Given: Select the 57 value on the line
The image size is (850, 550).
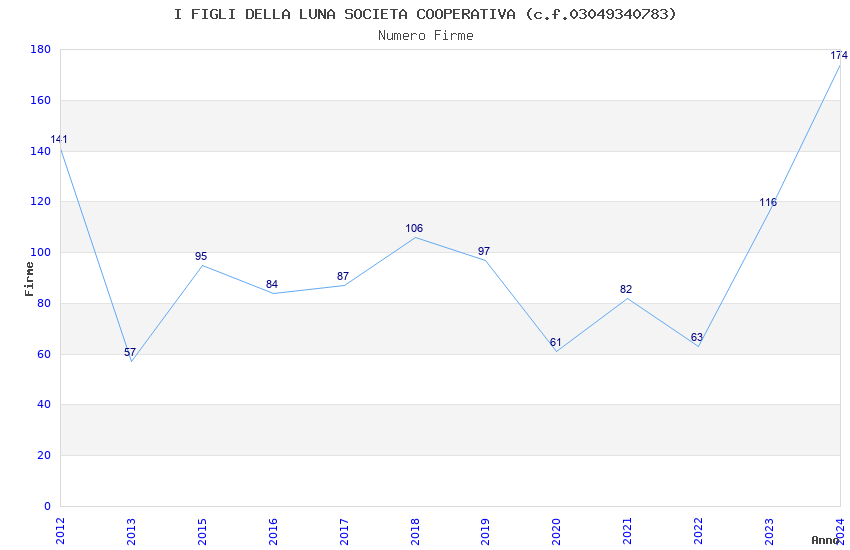Looking at the screenshot, I should coord(130,353).
